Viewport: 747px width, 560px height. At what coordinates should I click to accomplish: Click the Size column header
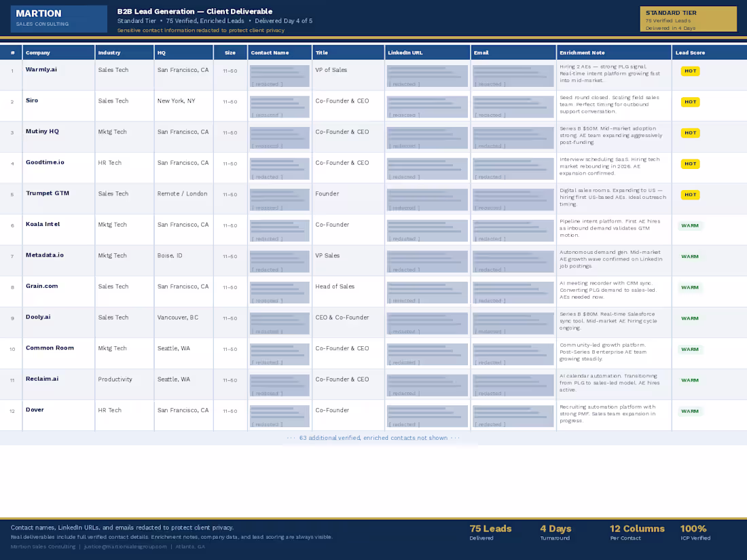coord(230,52)
